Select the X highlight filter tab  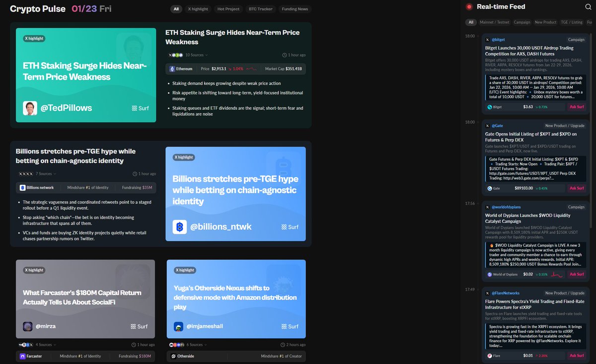[x=198, y=9]
